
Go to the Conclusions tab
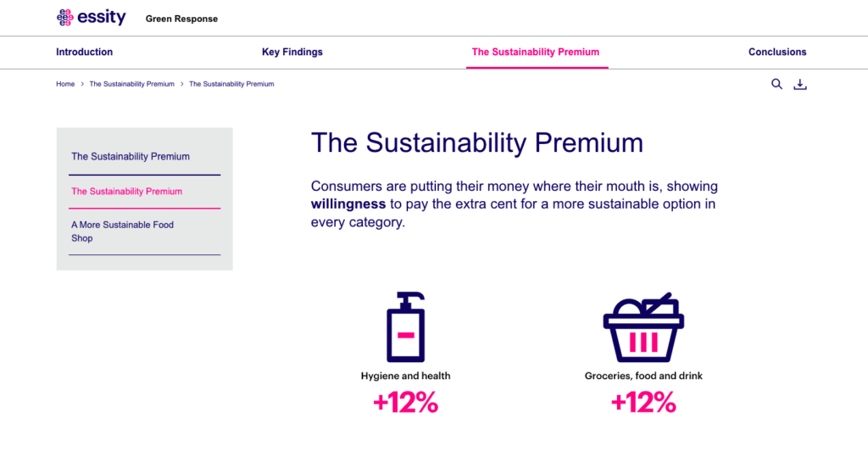(x=777, y=52)
